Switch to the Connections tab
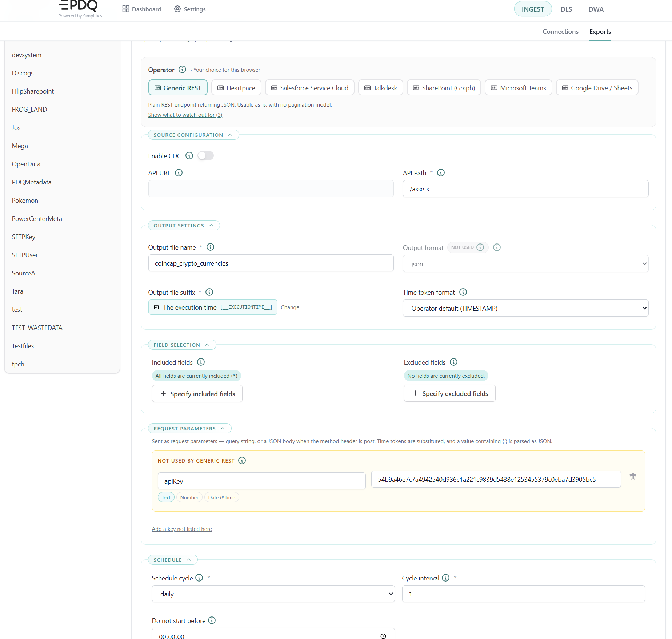The image size is (672, 639). 560,32
